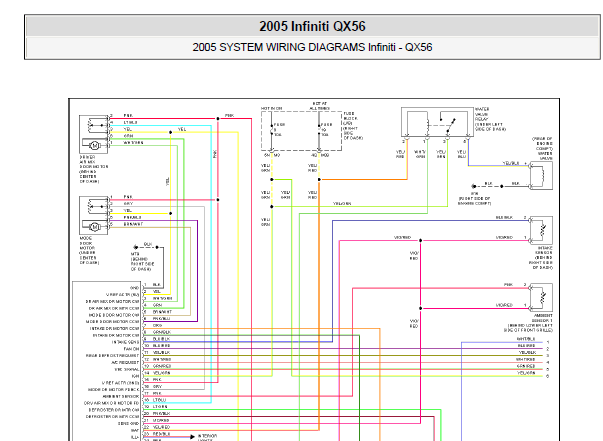Viewport: 603px width, 441px height.
Task: Click the "DRIVER AIR MIX DOOR MOTOR" label
Action: (x=93, y=162)
